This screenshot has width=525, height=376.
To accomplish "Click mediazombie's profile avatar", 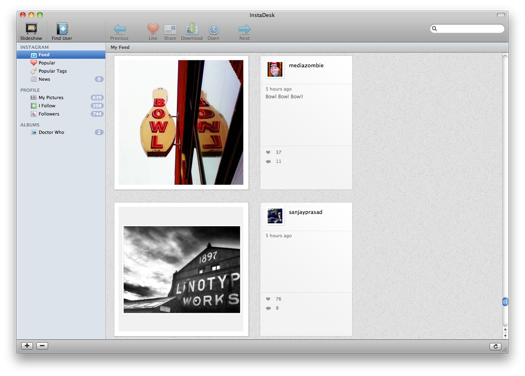I will [275, 70].
